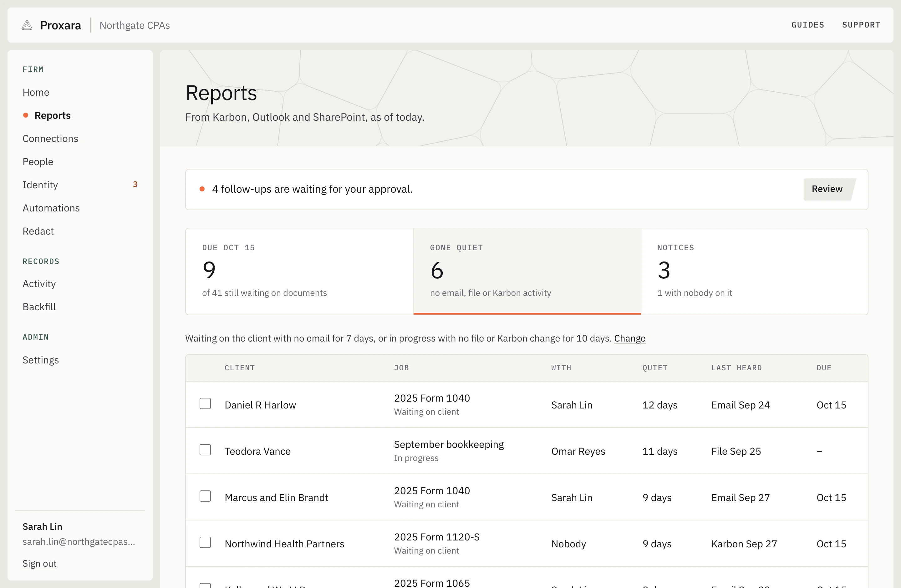The width and height of the screenshot is (901, 588).
Task: Open the Guides link in header
Action: point(807,25)
